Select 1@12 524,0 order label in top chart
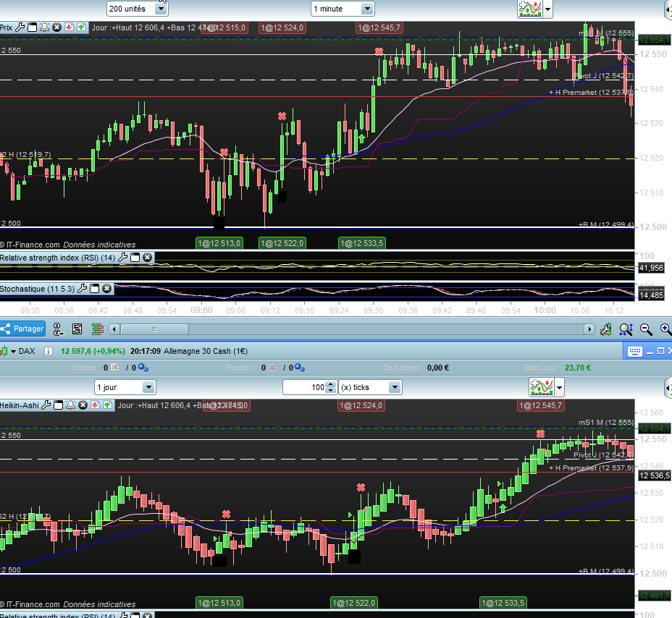 (282, 27)
